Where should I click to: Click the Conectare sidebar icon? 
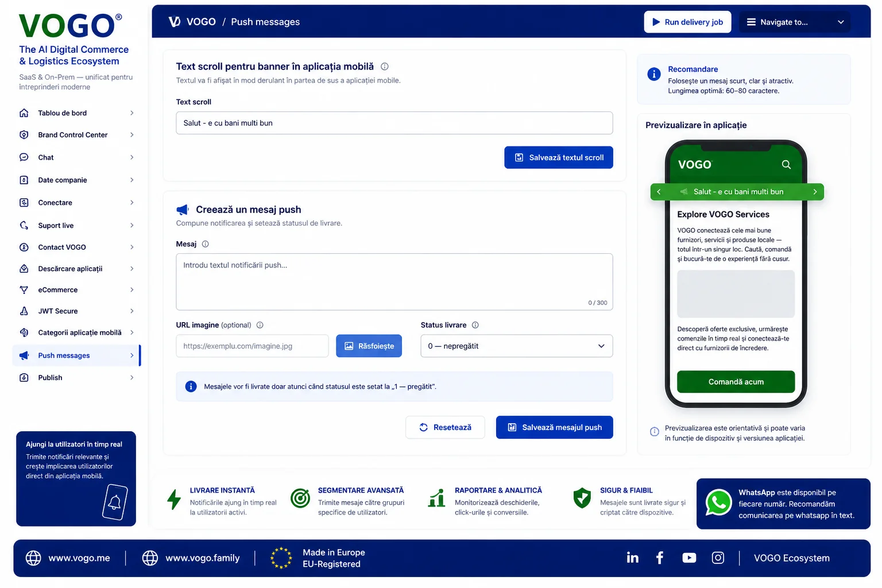pos(24,203)
